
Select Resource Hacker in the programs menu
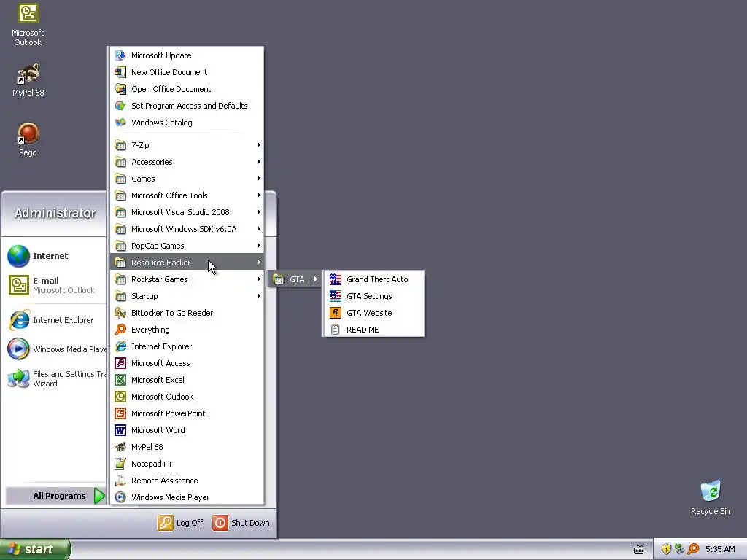pos(187,262)
